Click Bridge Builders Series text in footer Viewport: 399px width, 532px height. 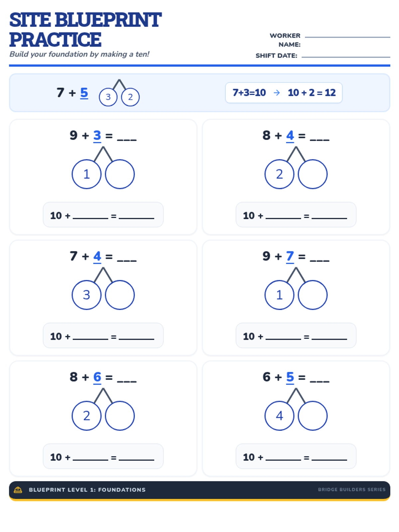tap(351, 489)
